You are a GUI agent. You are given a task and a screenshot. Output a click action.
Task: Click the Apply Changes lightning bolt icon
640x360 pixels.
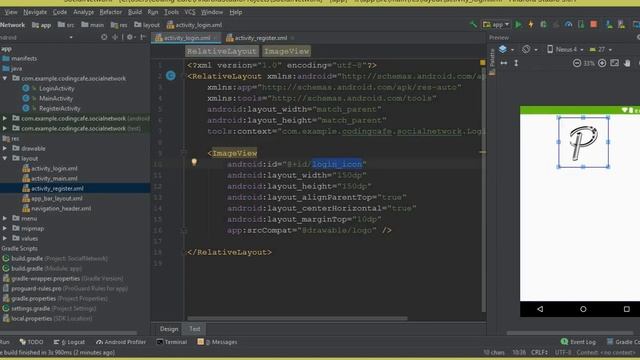531,24
